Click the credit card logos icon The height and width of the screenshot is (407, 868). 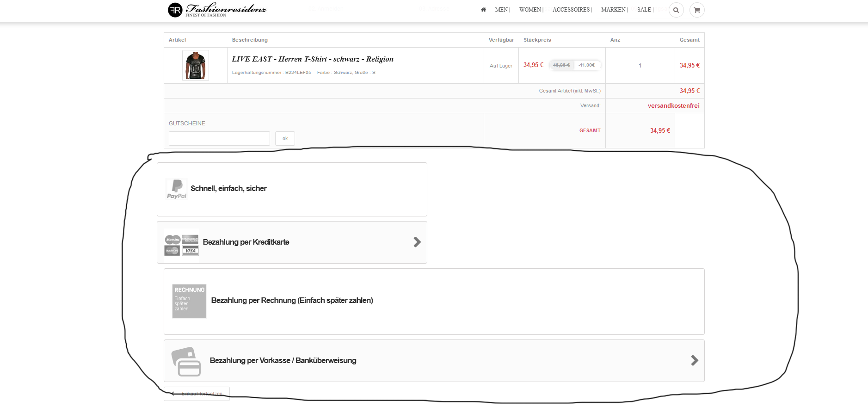[x=181, y=245]
